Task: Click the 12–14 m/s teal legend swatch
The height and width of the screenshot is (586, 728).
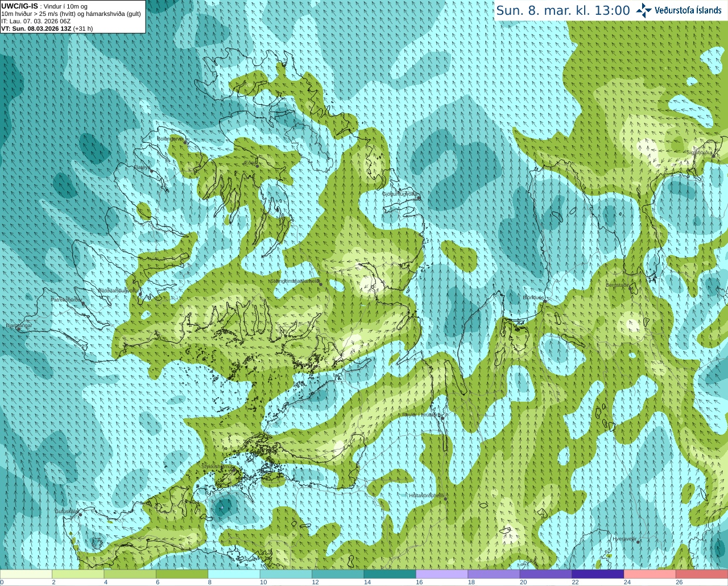Action: coord(338,575)
